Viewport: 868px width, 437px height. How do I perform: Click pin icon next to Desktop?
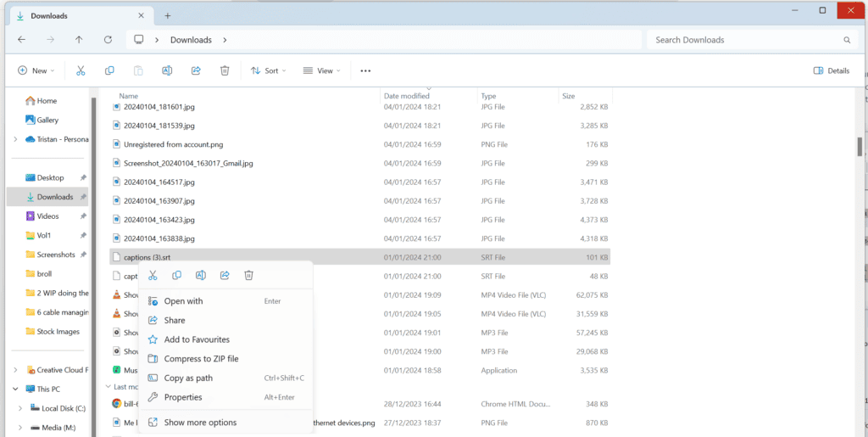83,178
